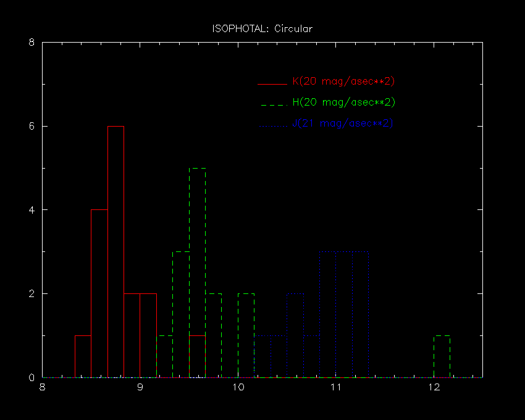Click the y-axis label 6
The width and height of the screenshot is (525, 420).
pos(31,126)
